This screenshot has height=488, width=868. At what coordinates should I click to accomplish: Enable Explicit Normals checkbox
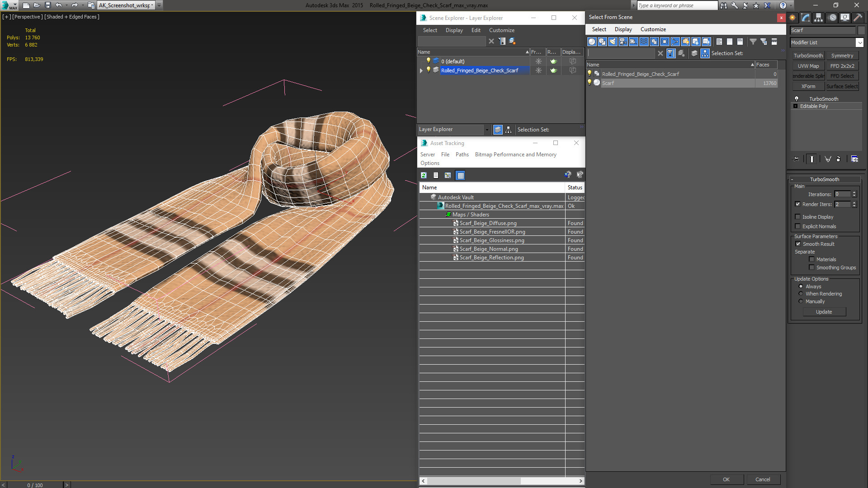coord(797,226)
